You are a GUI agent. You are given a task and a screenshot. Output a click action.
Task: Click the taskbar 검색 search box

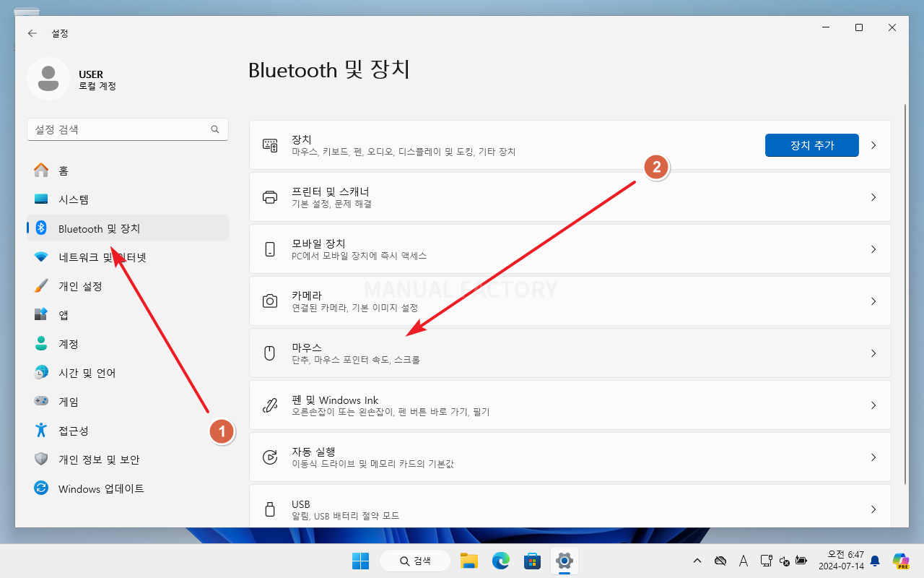[x=415, y=561]
